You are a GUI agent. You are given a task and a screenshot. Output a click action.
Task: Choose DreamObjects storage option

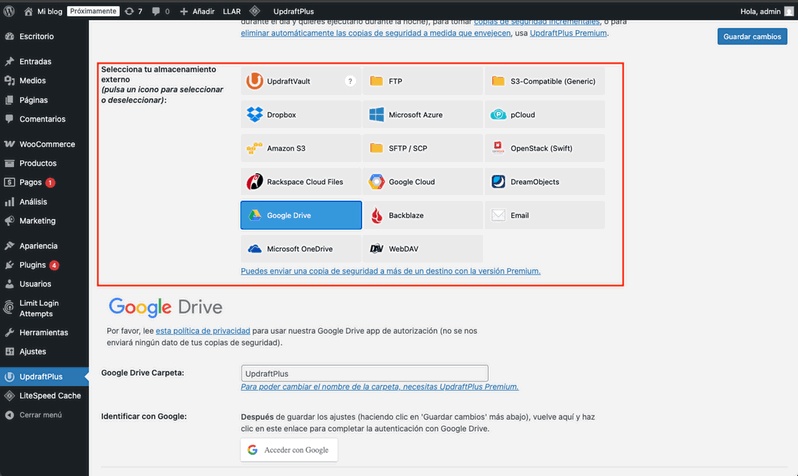[545, 182]
